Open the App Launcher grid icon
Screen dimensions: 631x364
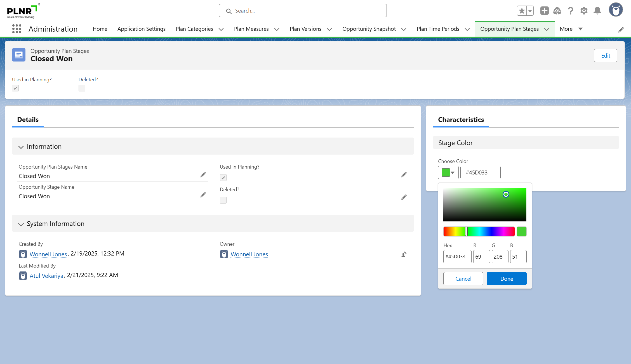click(17, 29)
